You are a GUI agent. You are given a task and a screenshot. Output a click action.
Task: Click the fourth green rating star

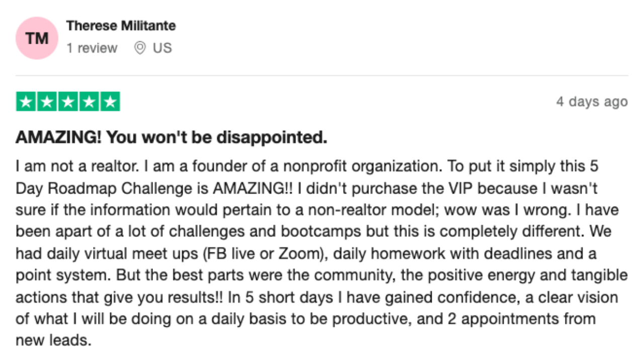click(x=89, y=102)
